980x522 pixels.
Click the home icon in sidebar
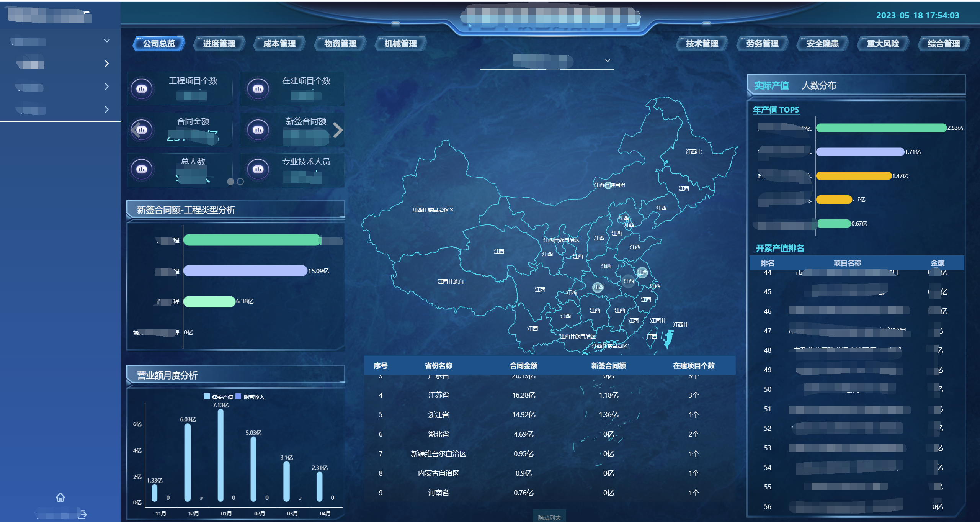(60, 497)
